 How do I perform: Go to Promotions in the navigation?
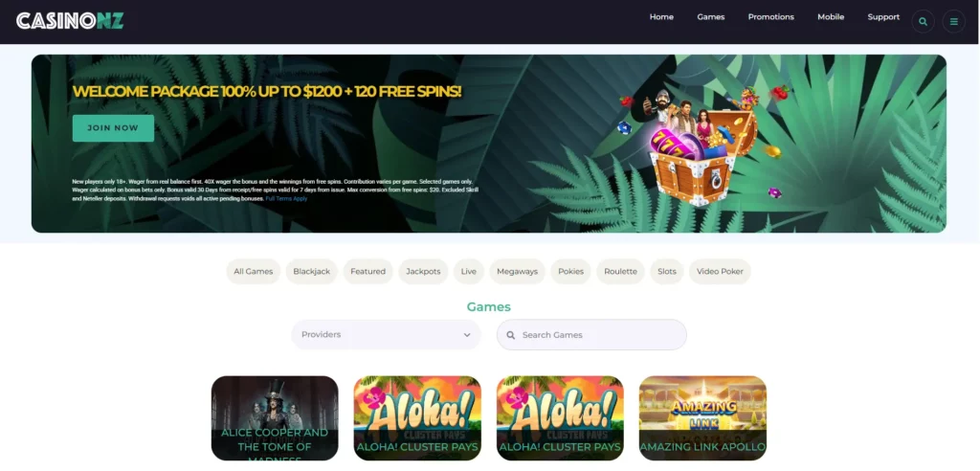[x=770, y=17]
